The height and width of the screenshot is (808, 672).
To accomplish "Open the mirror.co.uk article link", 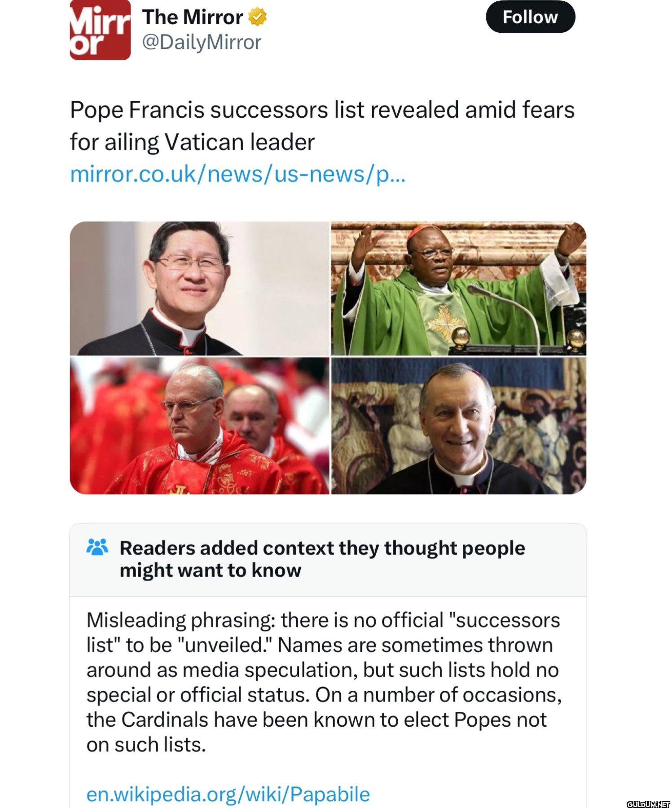I will click(238, 175).
